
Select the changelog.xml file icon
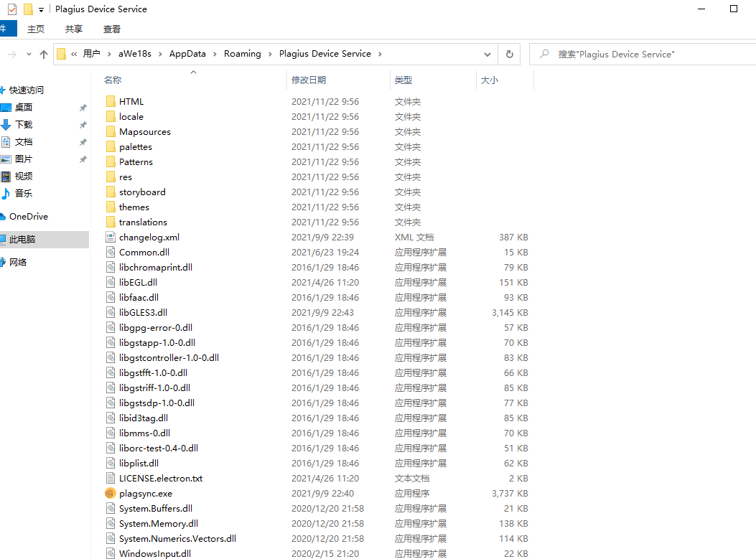110,237
